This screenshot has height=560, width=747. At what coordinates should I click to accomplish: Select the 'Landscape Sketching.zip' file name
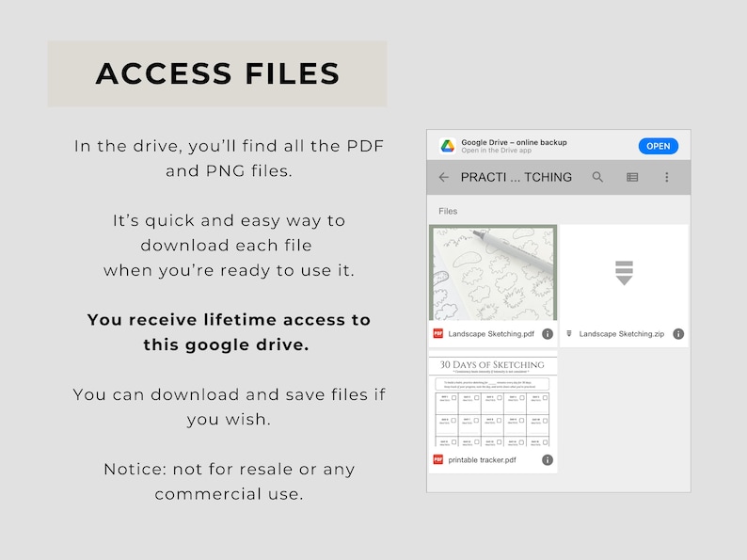pyautogui.click(x=621, y=334)
